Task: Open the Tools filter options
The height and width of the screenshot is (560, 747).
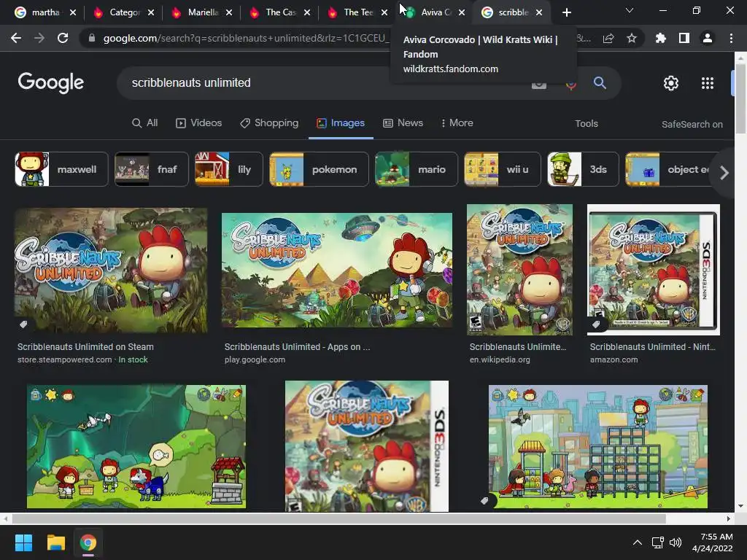Action: tap(587, 124)
